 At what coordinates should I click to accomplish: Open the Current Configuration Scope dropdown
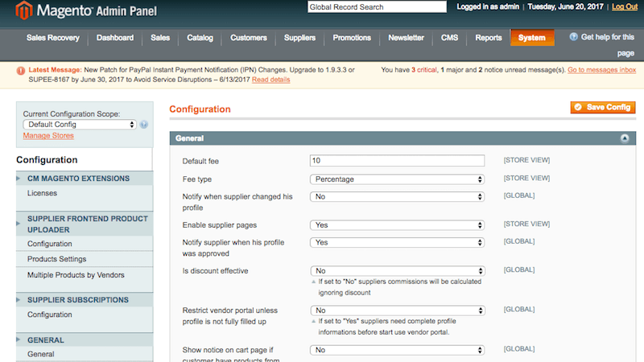coord(80,125)
